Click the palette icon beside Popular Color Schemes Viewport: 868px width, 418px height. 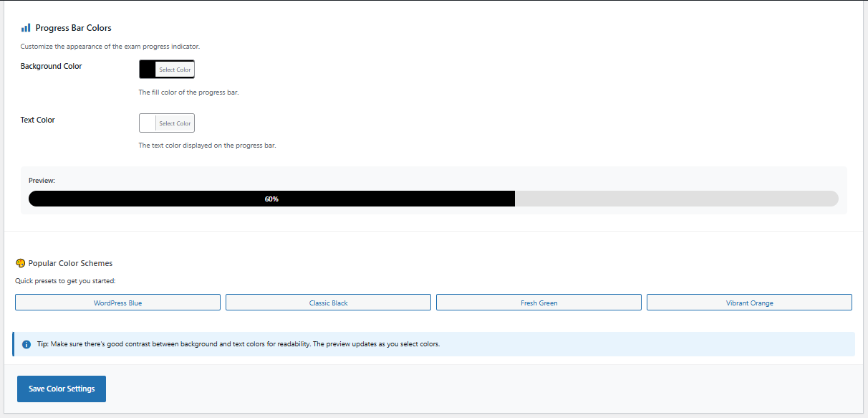pyautogui.click(x=20, y=263)
